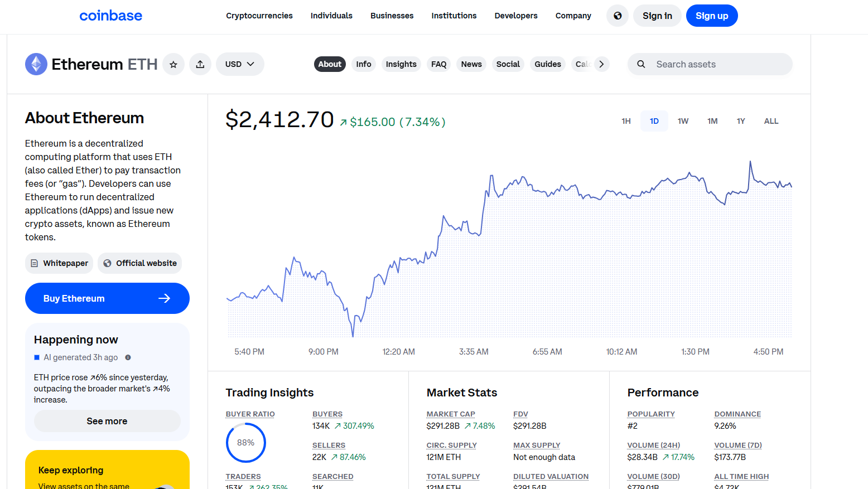Open the Whitepaper link
868x489 pixels.
tap(59, 263)
